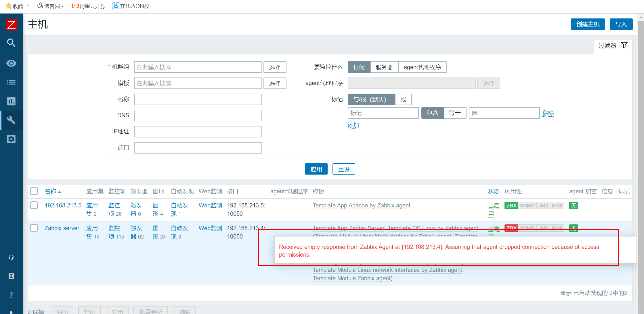Screen dimensions: 644x314
Task: Expand the 收藏 dropdown arrow
Action: coord(28,6)
